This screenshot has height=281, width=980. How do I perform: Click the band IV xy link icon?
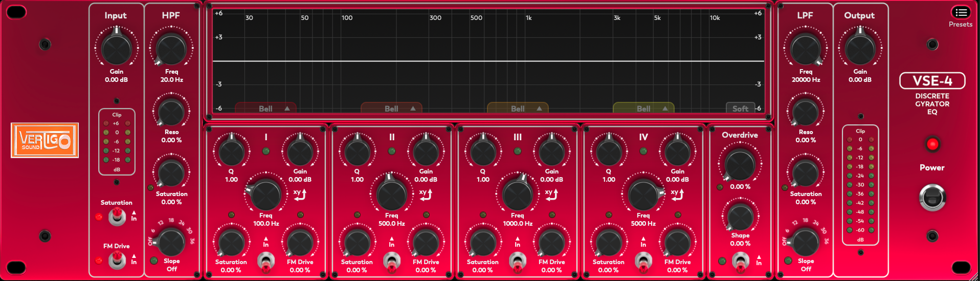point(677,194)
